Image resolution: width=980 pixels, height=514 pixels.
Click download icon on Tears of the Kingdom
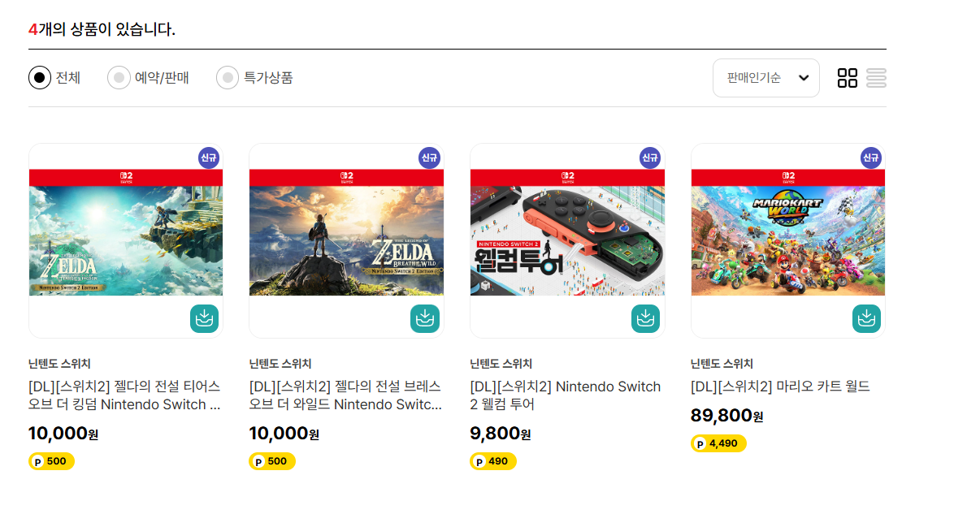point(204,318)
